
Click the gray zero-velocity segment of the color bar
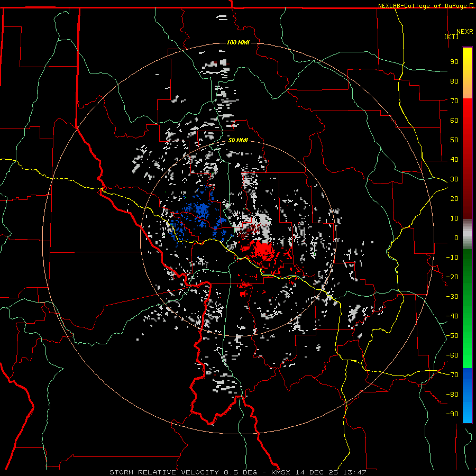(467, 234)
